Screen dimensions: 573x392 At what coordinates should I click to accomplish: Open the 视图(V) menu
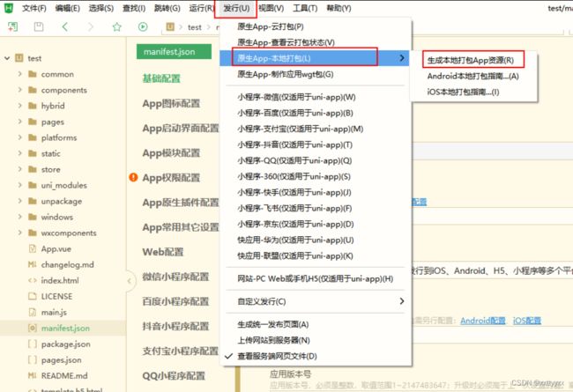pyautogui.click(x=272, y=8)
